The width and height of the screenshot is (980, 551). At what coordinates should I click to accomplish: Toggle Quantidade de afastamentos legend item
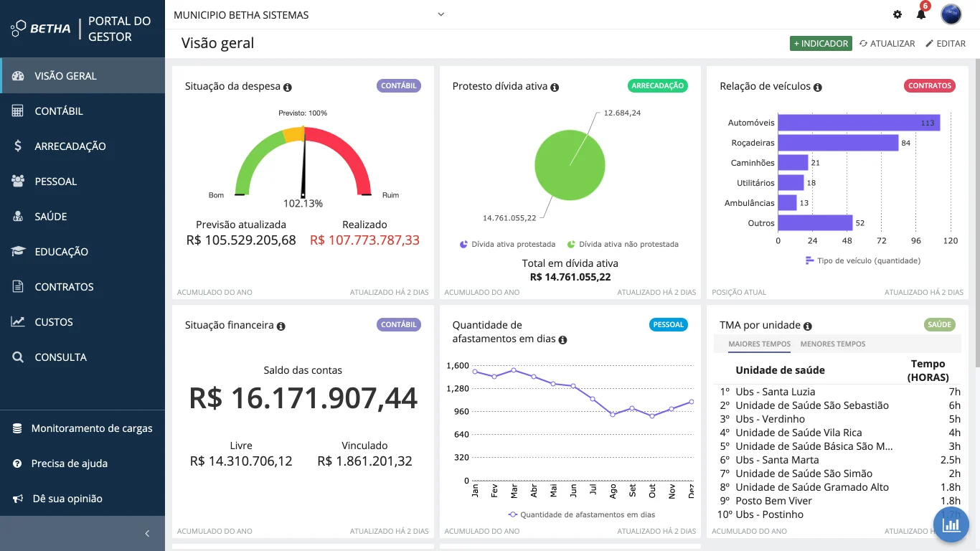pyautogui.click(x=581, y=514)
